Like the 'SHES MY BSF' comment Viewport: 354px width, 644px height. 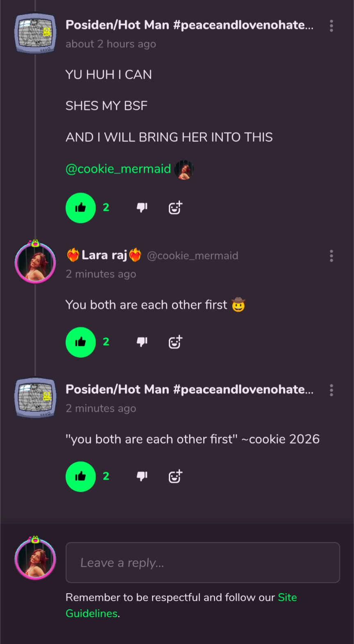click(81, 208)
